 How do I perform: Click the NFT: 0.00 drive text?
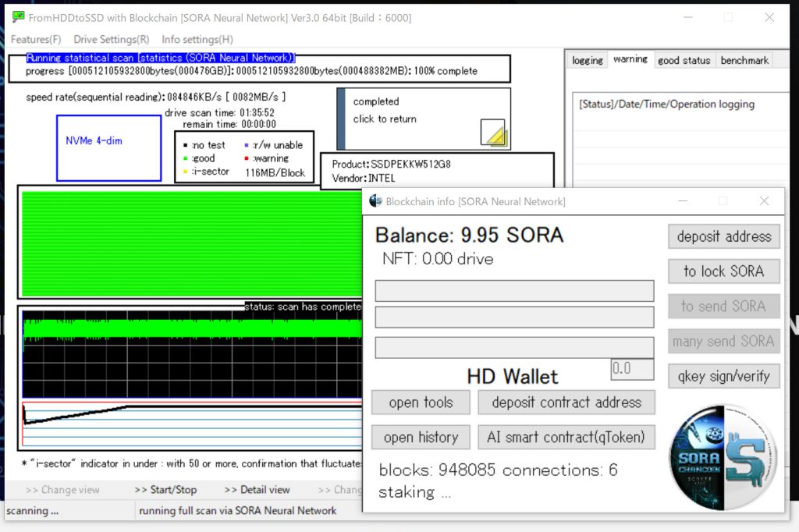coord(439,259)
